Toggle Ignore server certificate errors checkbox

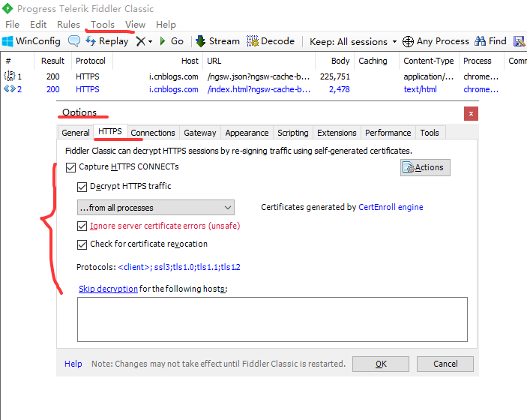tap(82, 226)
